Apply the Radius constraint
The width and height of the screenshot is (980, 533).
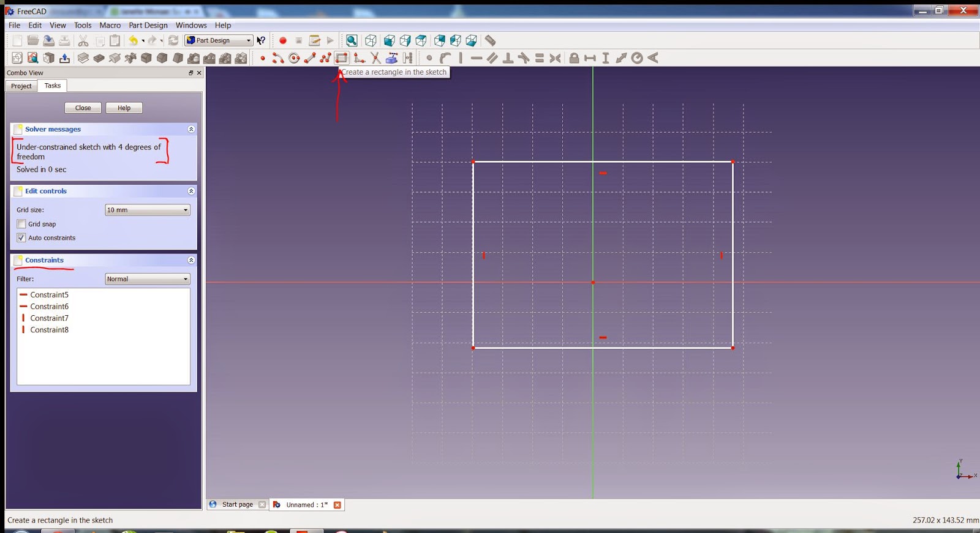(637, 58)
